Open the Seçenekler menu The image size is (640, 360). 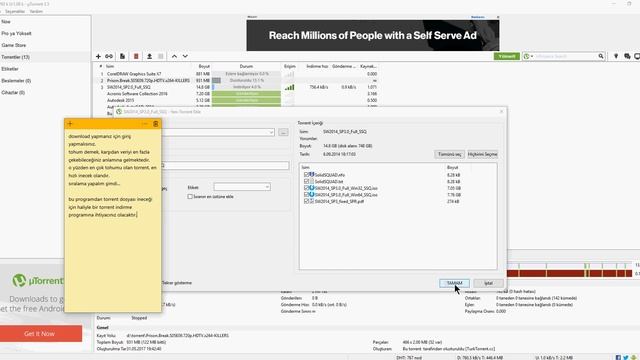coord(15,11)
